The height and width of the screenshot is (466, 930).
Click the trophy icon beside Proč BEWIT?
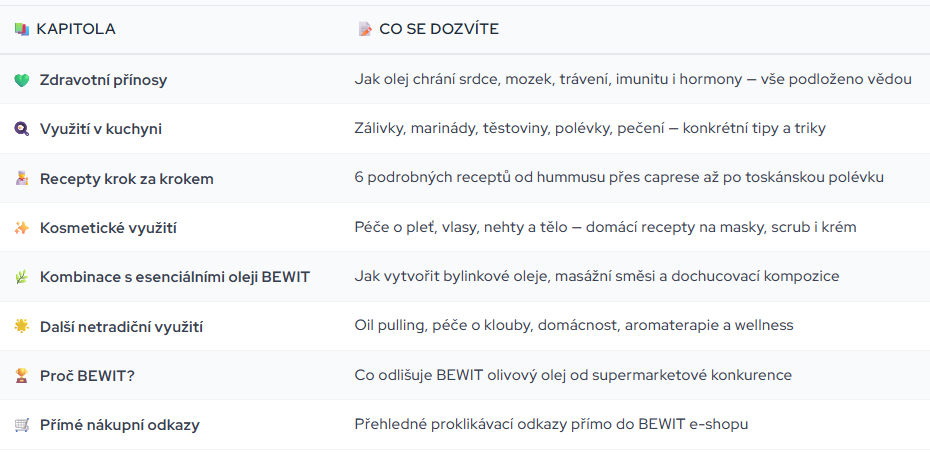(x=22, y=376)
